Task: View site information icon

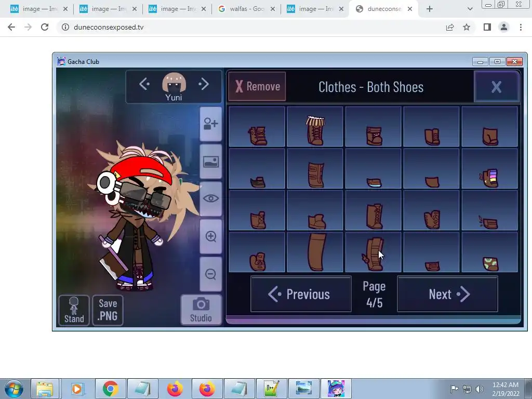Action: click(65, 27)
